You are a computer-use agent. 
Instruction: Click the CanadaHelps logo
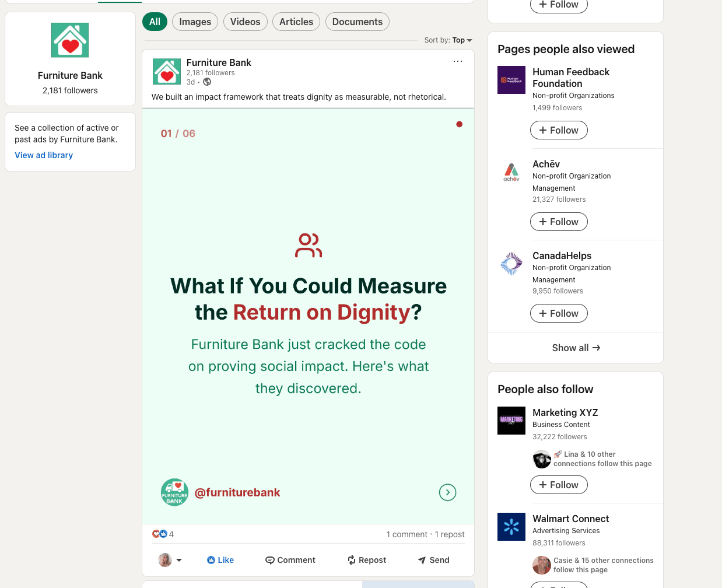(x=511, y=264)
